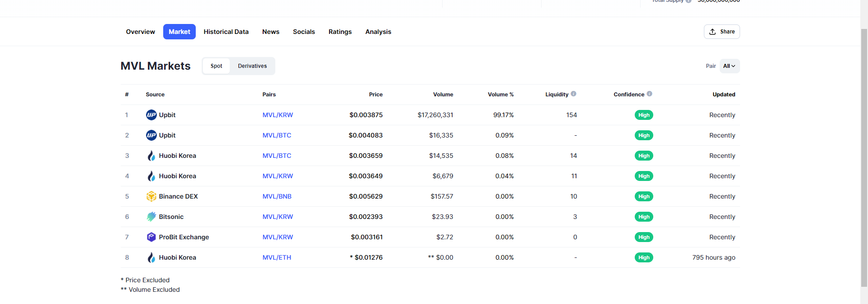868x304 pixels.
Task: Open the Pair All dropdown
Action: tap(730, 66)
